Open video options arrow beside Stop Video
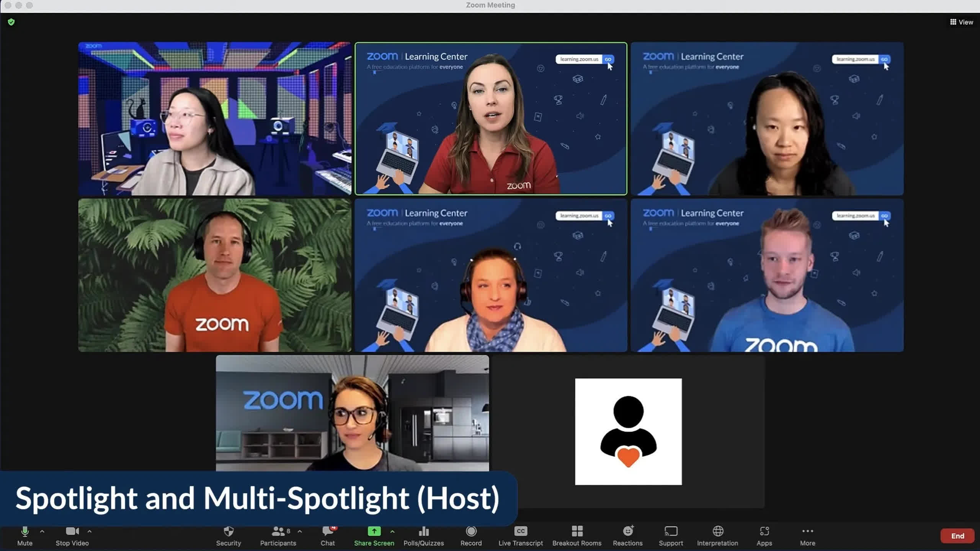Viewport: 980px width, 551px height. click(x=90, y=531)
